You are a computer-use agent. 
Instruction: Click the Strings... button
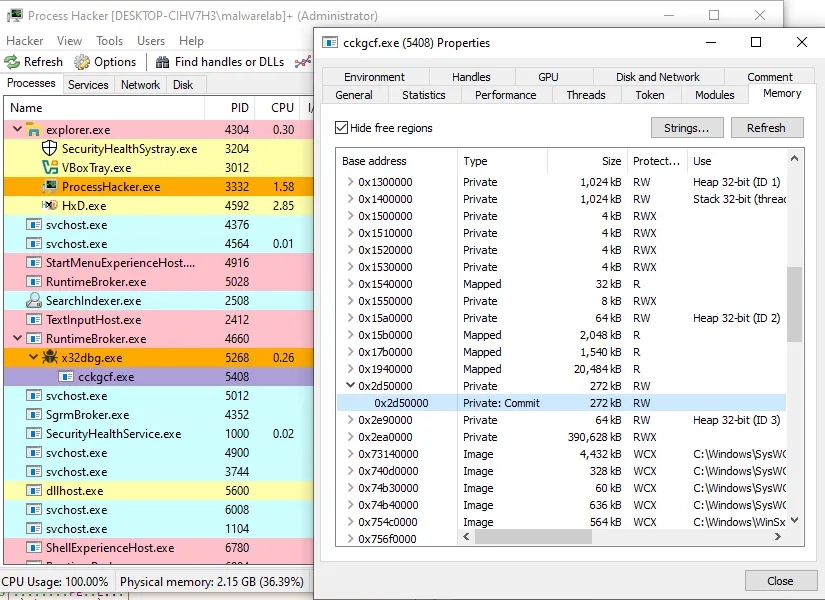point(686,128)
